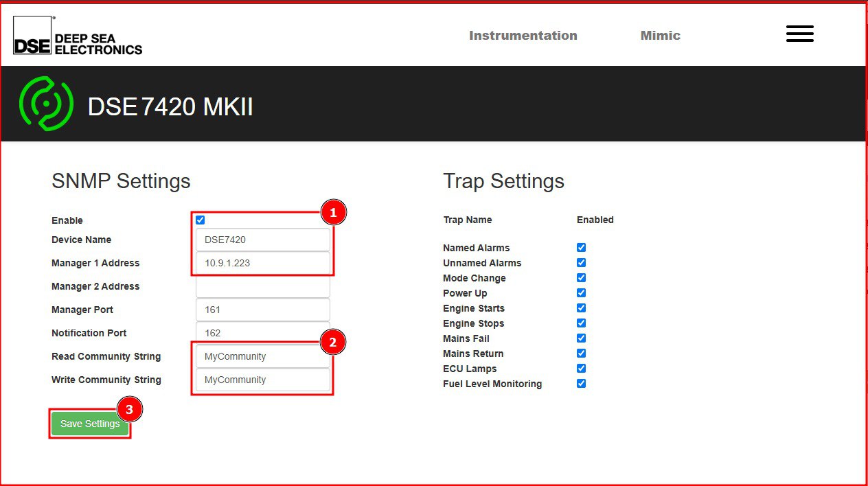
Task: Uncheck the Fuel Level Monitoring trap
Action: click(581, 384)
